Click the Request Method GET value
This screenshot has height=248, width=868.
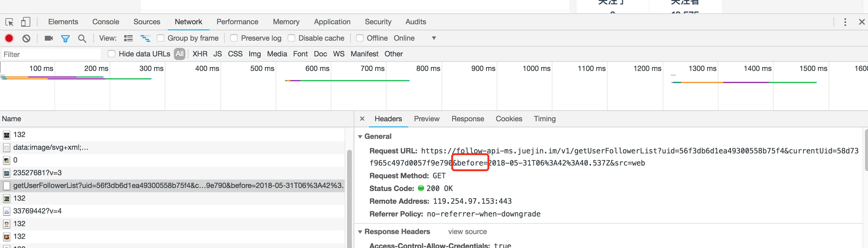click(439, 176)
